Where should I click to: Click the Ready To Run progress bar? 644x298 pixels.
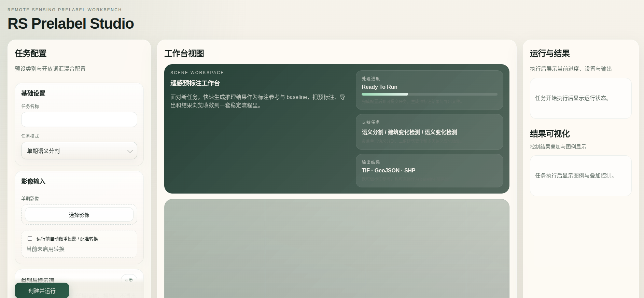tap(430, 94)
